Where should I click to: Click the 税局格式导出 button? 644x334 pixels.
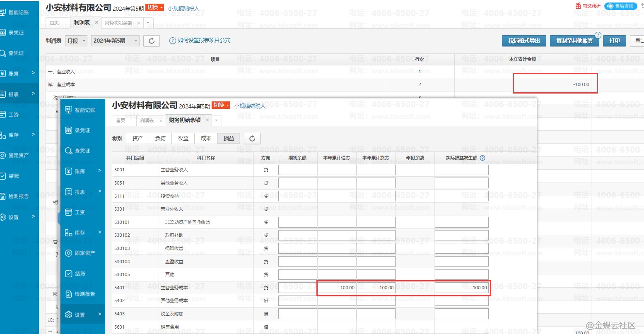524,41
